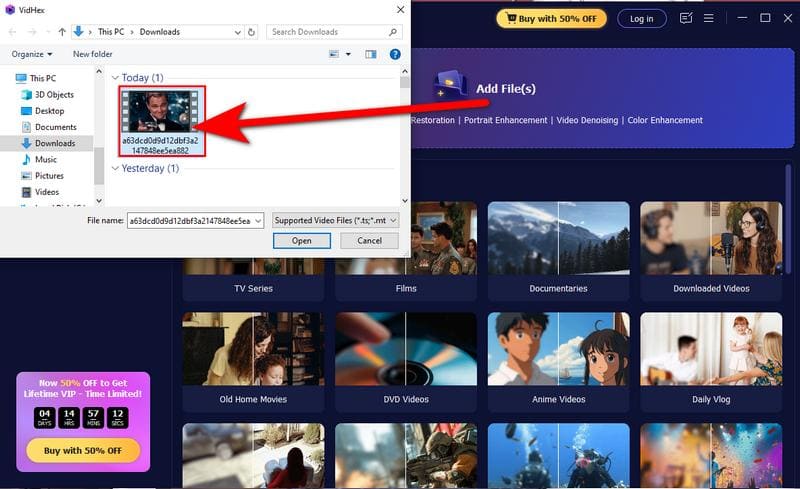
Task: Go up one folder with up arrow
Action: [62, 32]
